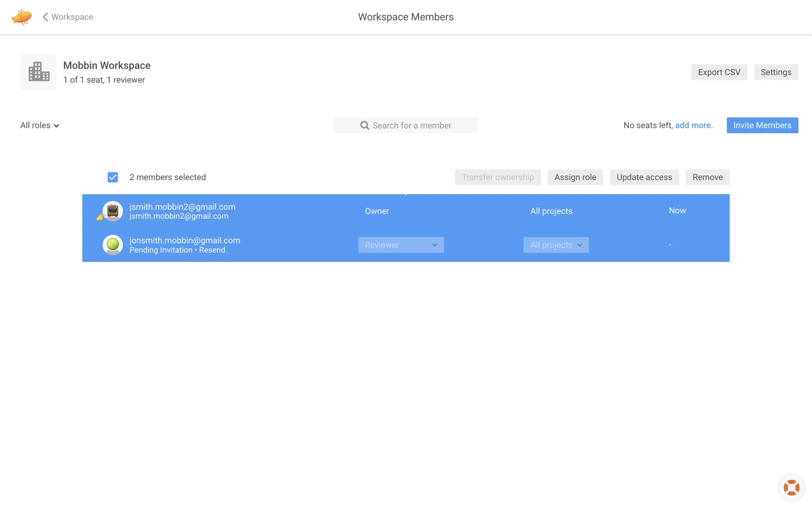This screenshot has width=812, height=508.
Task: Click Export CSV
Action: (x=719, y=72)
